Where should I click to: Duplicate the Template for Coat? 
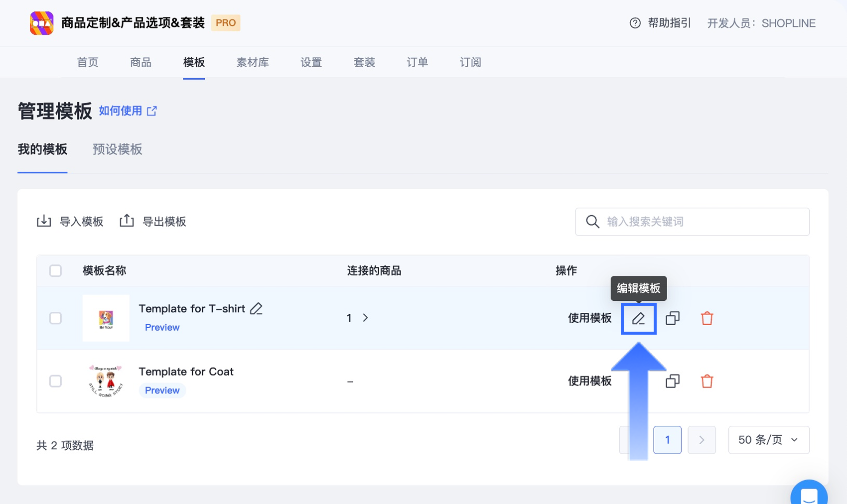click(673, 381)
